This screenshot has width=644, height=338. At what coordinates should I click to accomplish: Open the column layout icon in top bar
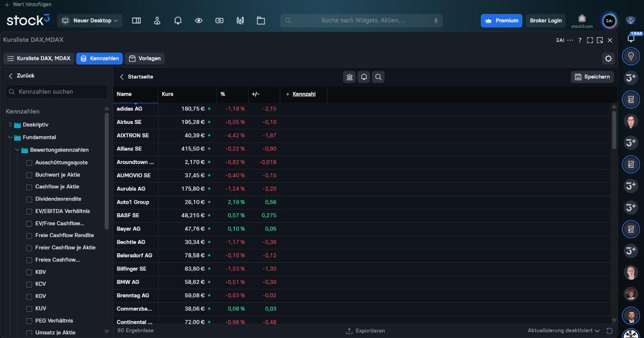click(x=136, y=21)
